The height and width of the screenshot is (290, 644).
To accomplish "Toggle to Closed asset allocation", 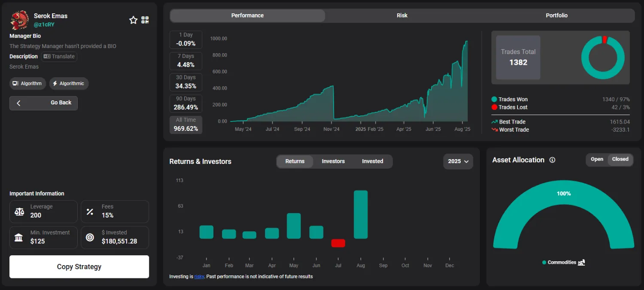I will (620, 160).
